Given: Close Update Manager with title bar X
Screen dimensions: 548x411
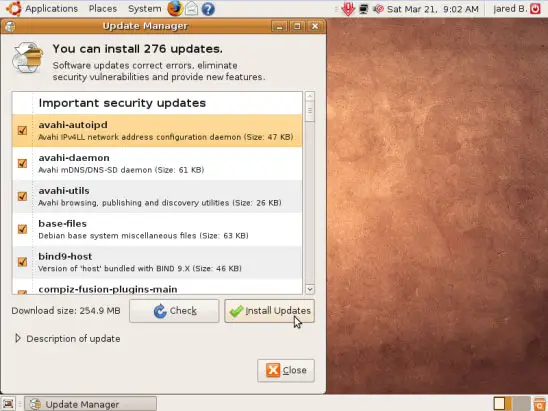Looking at the screenshot, I should [315, 27].
